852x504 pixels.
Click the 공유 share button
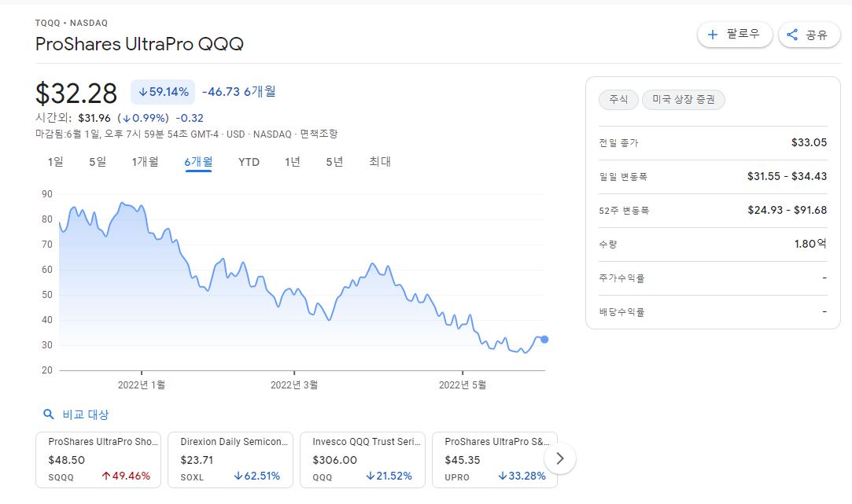coord(809,35)
